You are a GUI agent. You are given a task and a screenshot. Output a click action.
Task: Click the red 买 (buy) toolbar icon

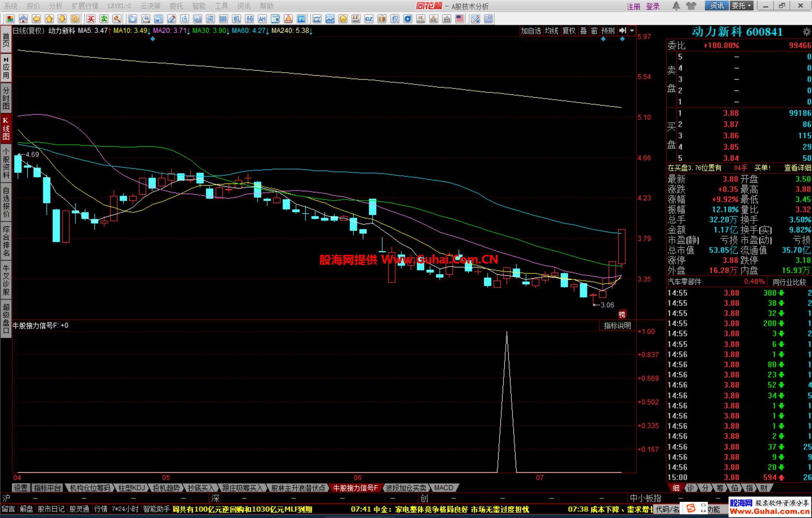coord(91,19)
